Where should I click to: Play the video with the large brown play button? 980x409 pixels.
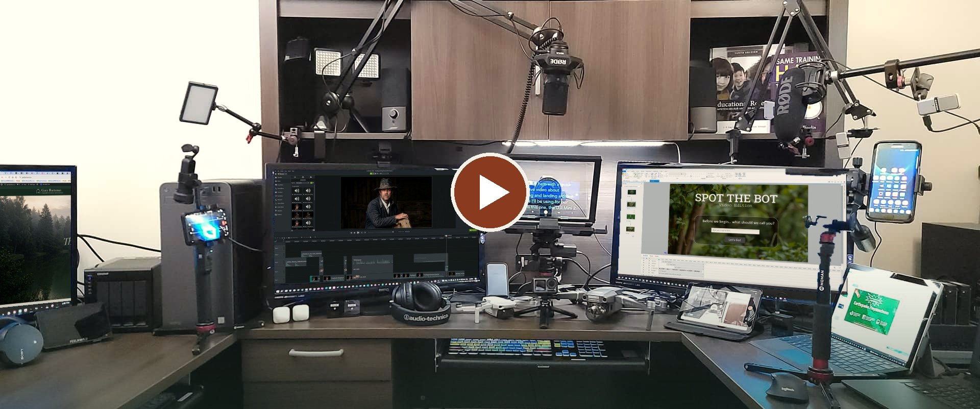(x=489, y=192)
